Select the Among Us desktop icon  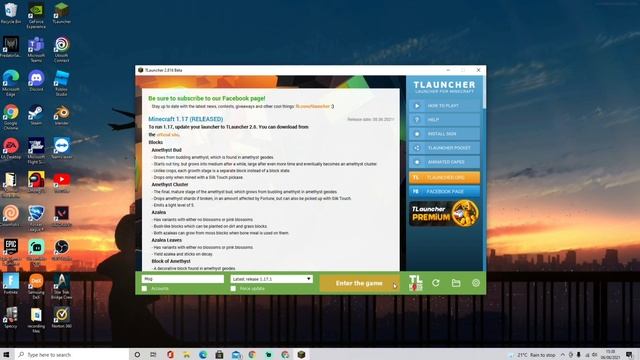[x=36, y=182]
